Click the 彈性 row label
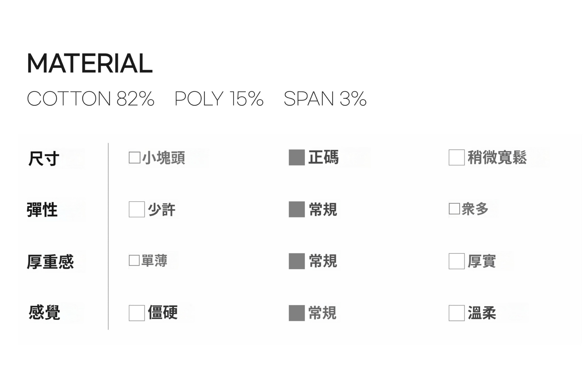This screenshot has width=588, height=379. click(42, 210)
